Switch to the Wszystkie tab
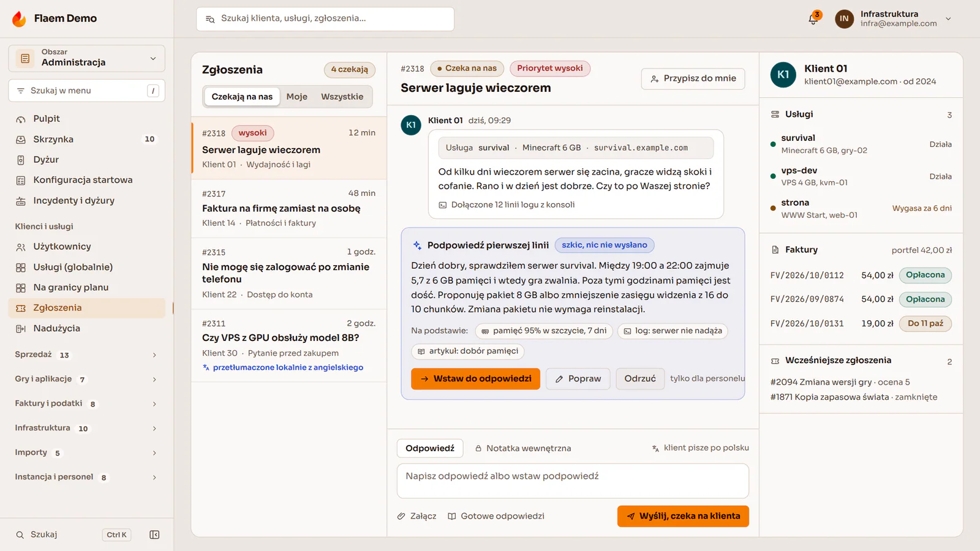 click(x=342, y=97)
